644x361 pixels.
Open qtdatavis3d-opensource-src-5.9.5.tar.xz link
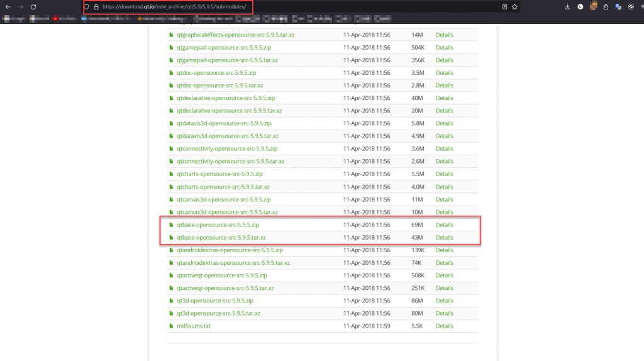tap(228, 136)
